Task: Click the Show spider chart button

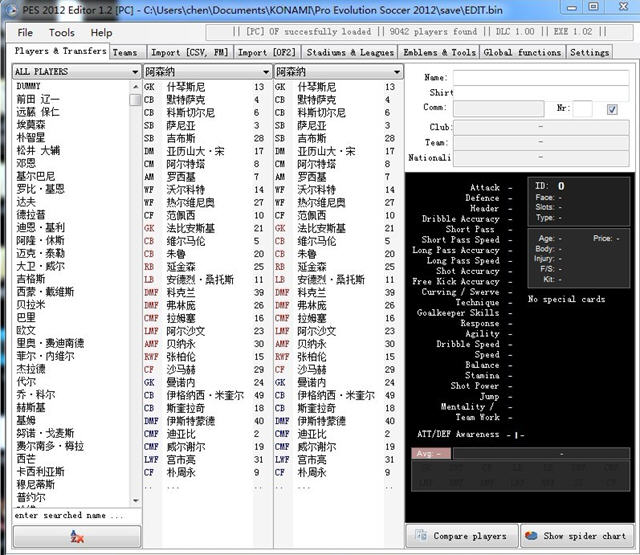Action: tap(577, 535)
